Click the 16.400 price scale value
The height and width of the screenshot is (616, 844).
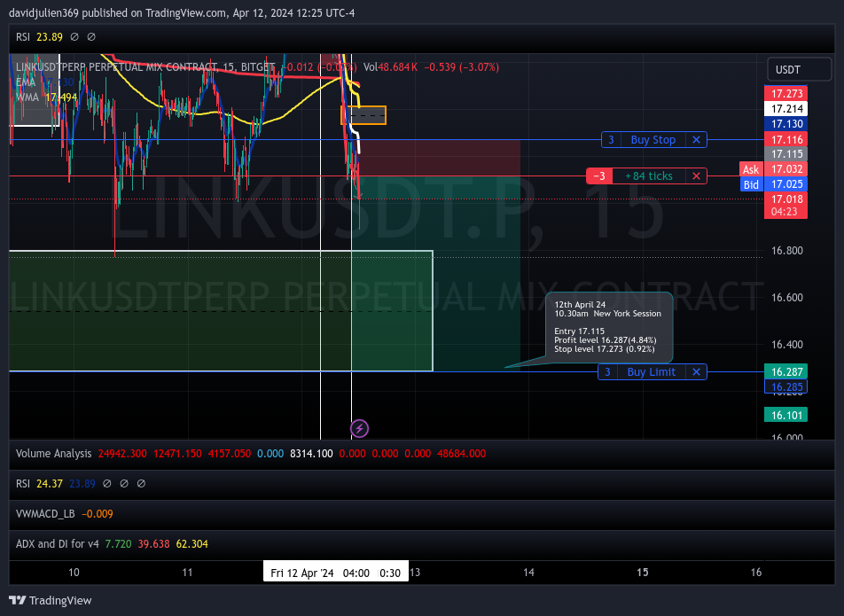pyautogui.click(x=787, y=344)
